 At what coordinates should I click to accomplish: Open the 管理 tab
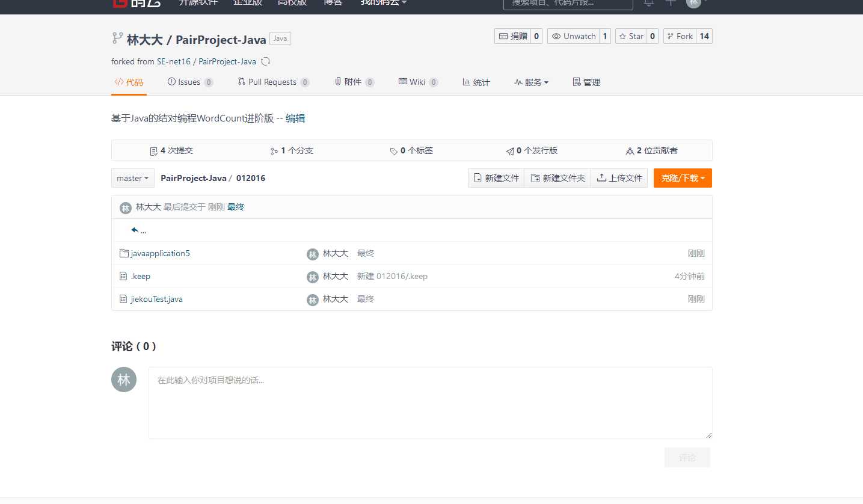(586, 82)
